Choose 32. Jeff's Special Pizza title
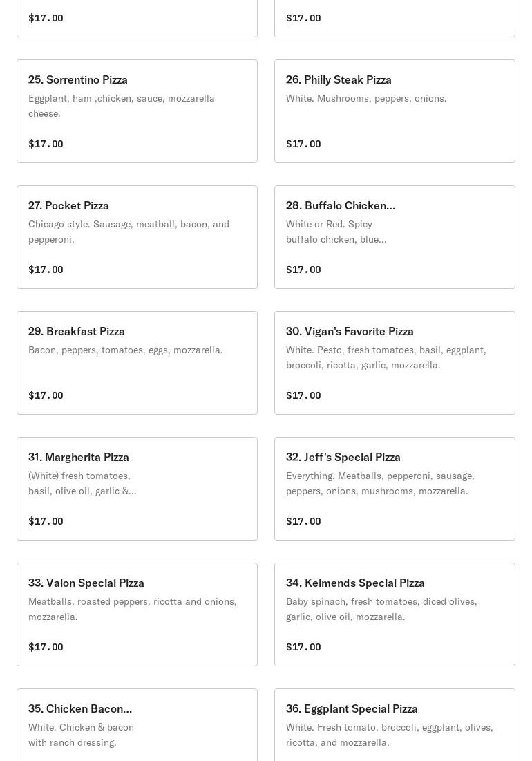Viewport: 532px width, 761px height. click(x=343, y=457)
